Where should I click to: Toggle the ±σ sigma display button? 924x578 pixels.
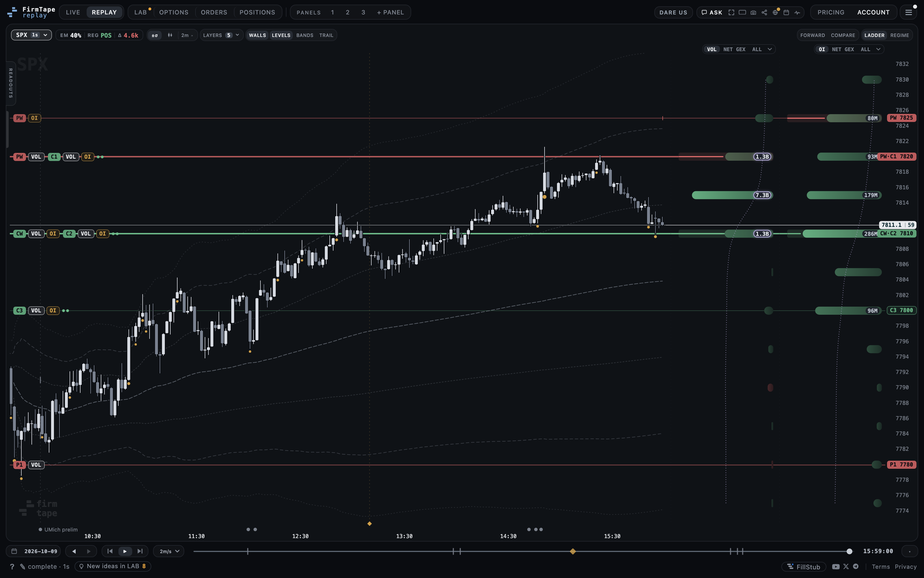(155, 35)
